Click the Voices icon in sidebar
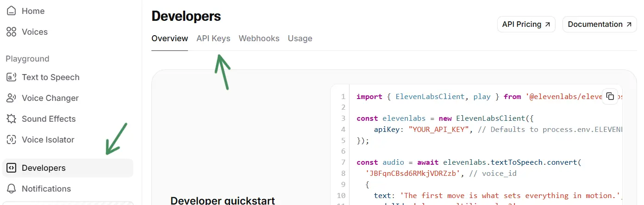The width and height of the screenshot is (644, 205). [x=12, y=32]
